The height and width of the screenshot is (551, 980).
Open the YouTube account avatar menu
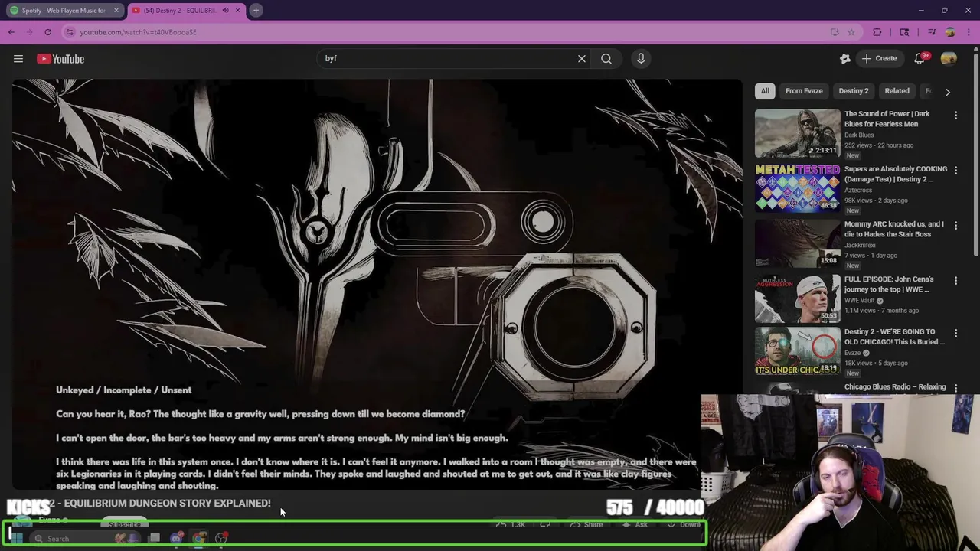tap(949, 59)
